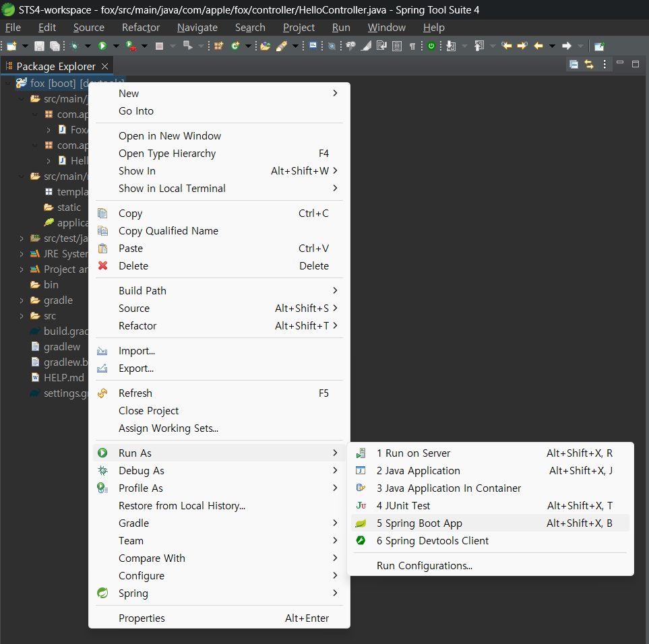Click the green Run toolbar button
Viewport: 649px width, 644px height.
click(102, 46)
